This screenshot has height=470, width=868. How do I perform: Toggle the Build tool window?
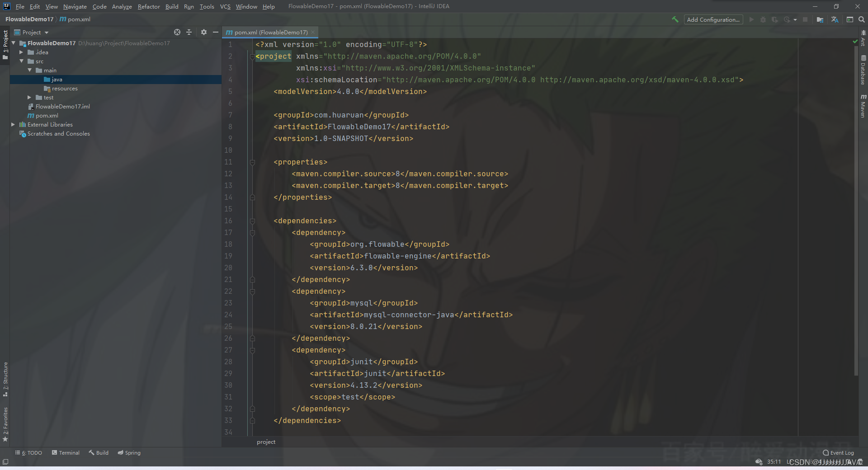[x=99, y=452]
